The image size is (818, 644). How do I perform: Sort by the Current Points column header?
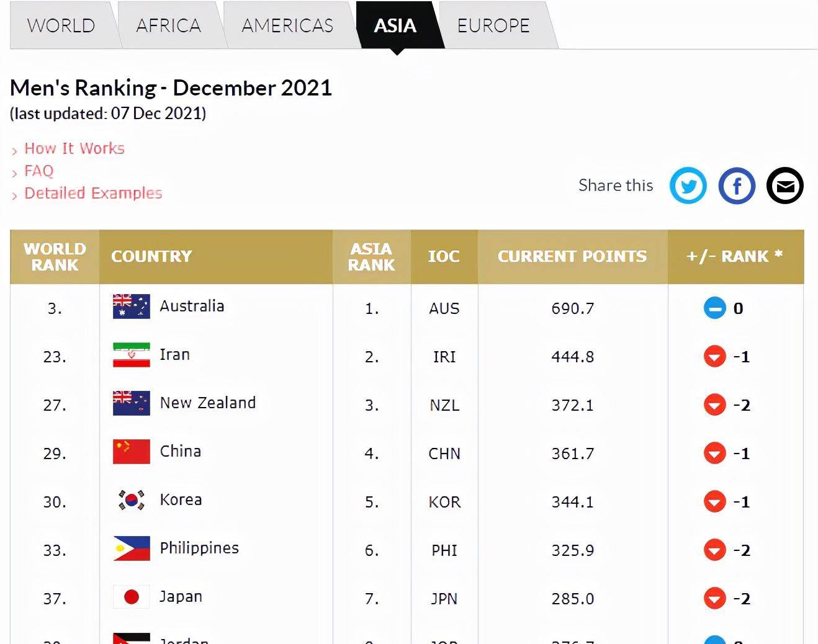pyautogui.click(x=572, y=256)
